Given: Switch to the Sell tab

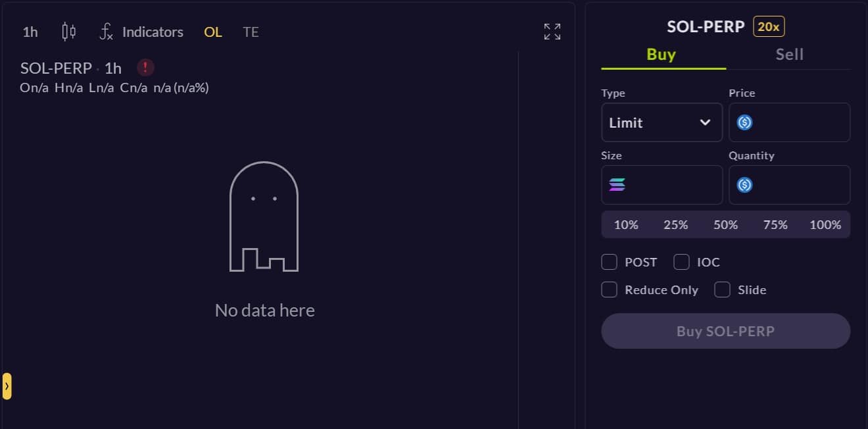Looking at the screenshot, I should (x=789, y=55).
